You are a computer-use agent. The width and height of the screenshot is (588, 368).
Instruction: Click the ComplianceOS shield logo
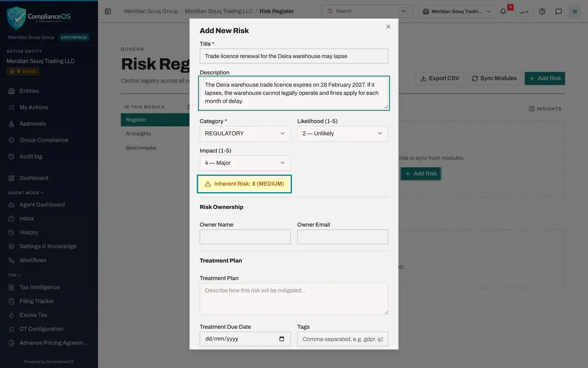pos(16,17)
